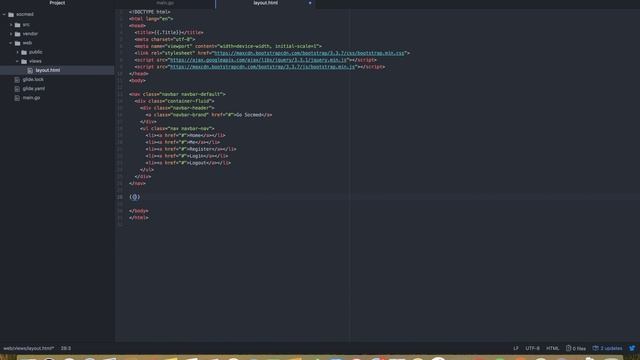Click the closing body tag line
This screenshot has width=640, height=360.
click(139, 211)
